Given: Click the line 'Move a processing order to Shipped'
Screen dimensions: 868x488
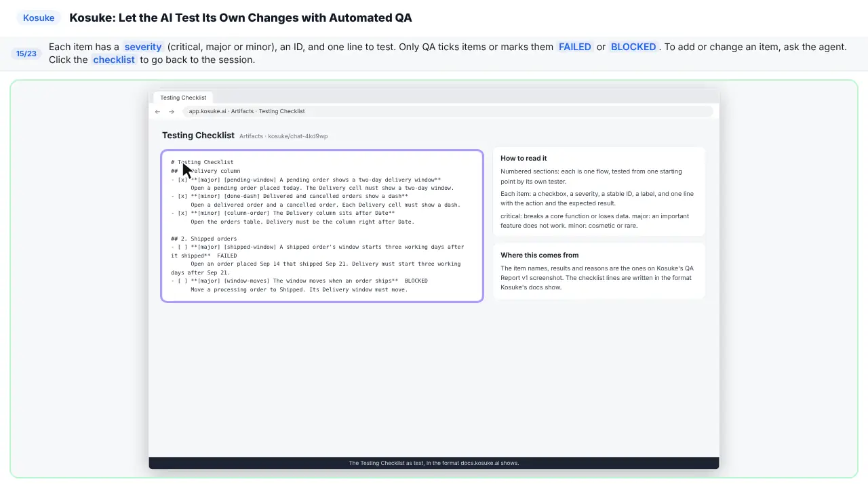Looking at the screenshot, I should coord(299,289).
